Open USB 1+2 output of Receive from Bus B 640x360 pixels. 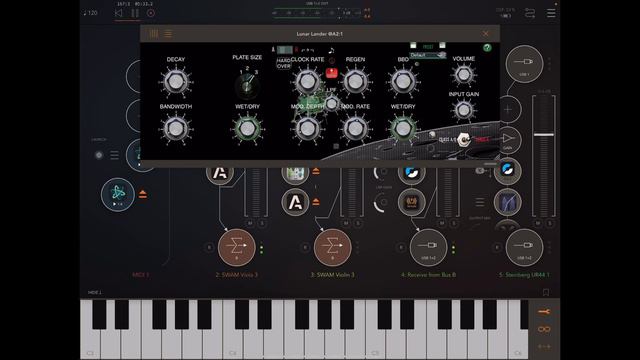[429, 247]
